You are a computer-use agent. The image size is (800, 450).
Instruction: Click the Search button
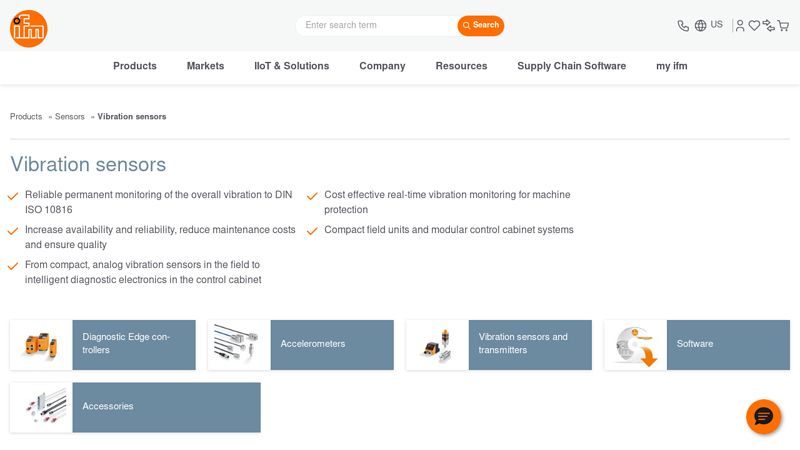[481, 26]
